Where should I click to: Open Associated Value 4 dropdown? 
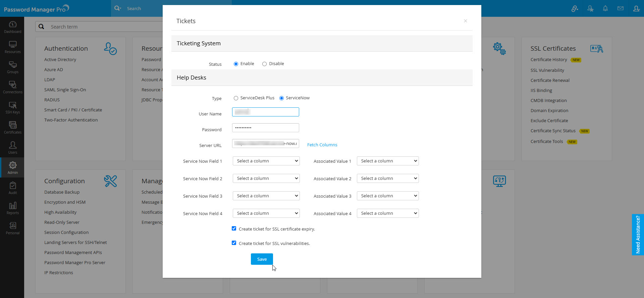pos(388,213)
